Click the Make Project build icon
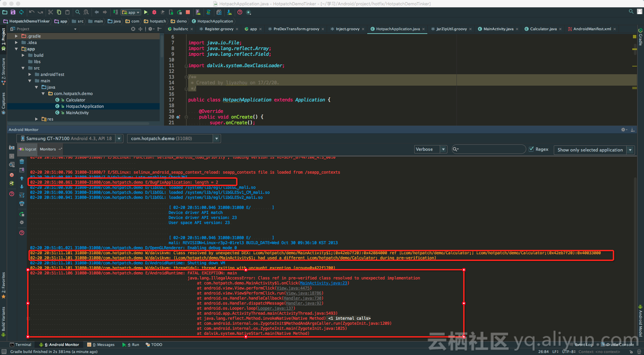The width and height of the screenshot is (644, 355). [116, 12]
